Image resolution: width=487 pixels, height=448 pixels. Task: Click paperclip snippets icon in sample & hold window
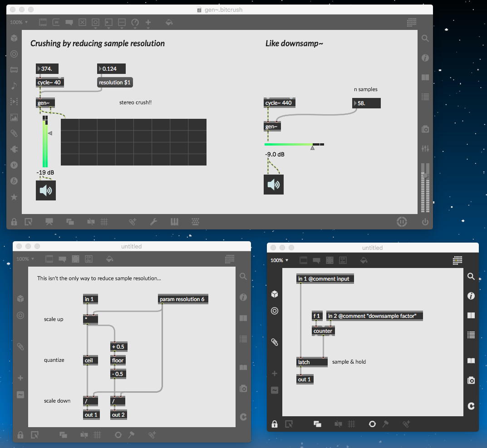coord(275,342)
